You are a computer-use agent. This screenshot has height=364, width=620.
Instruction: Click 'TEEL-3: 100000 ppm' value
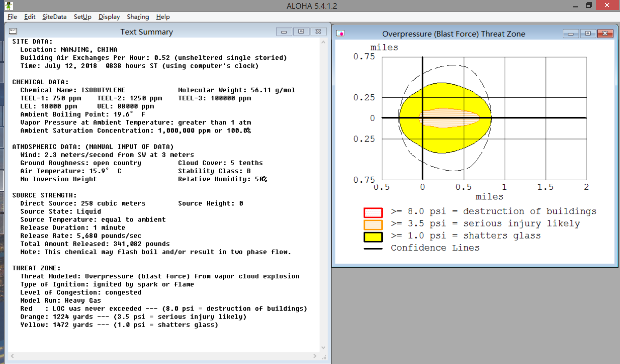point(214,98)
